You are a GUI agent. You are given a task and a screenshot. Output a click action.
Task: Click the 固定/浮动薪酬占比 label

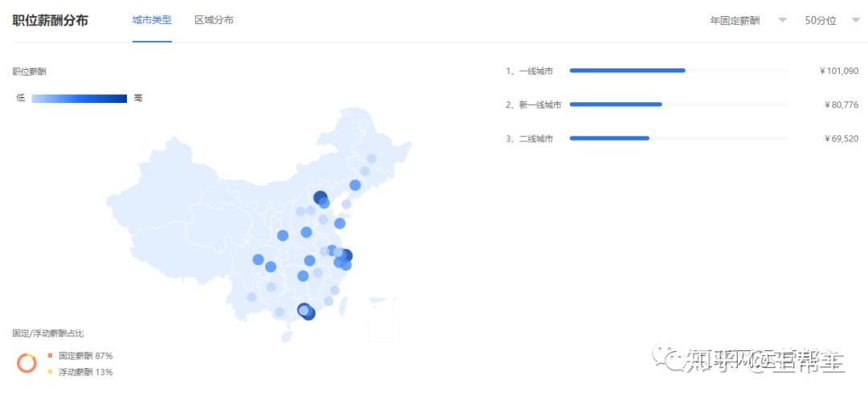48,334
